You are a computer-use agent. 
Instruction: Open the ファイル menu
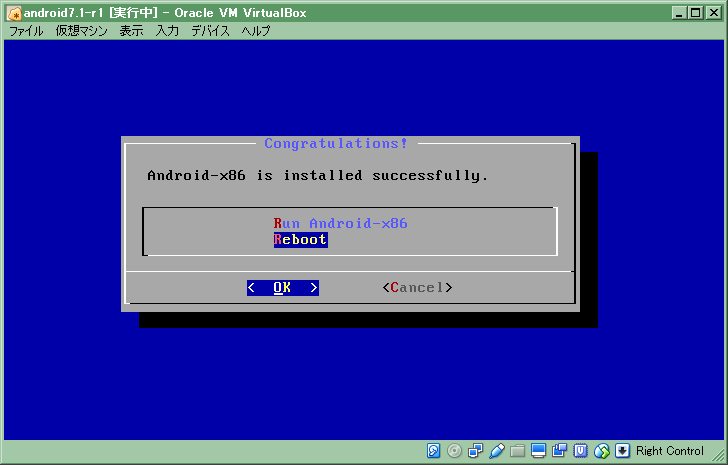(26, 31)
